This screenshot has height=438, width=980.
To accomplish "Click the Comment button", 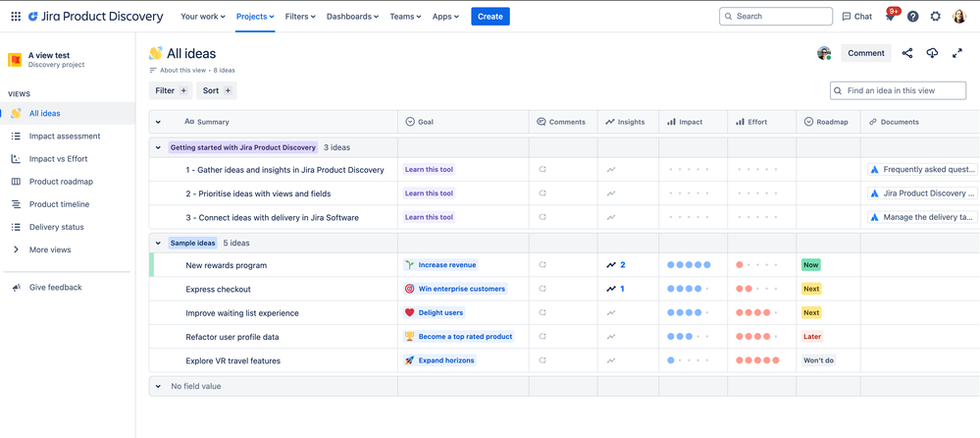I will 865,53.
